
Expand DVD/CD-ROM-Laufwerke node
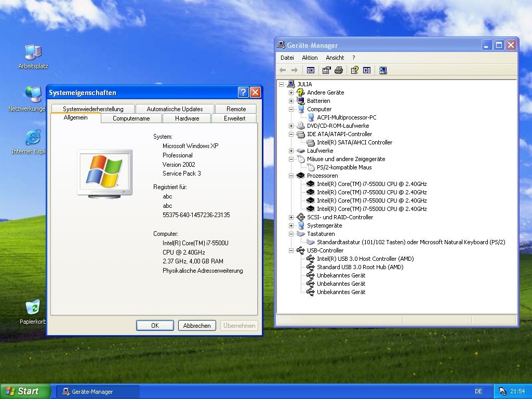pyautogui.click(x=291, y=126)
